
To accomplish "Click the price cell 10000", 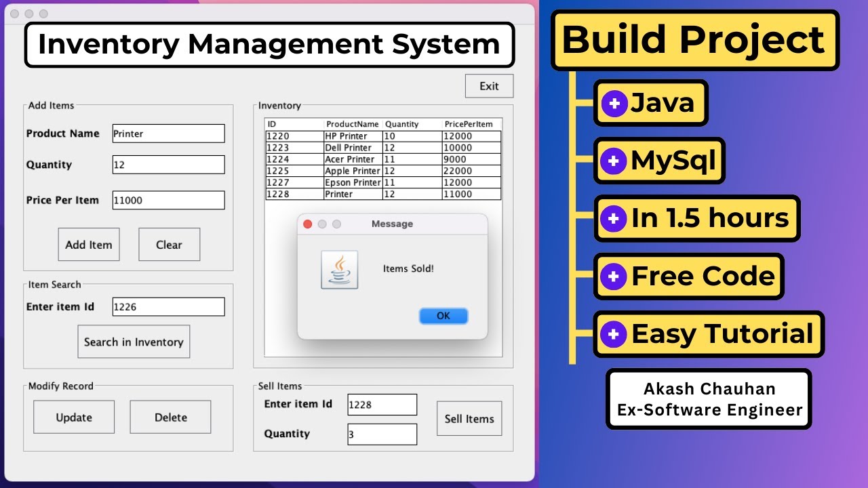I will coord(472,148).
